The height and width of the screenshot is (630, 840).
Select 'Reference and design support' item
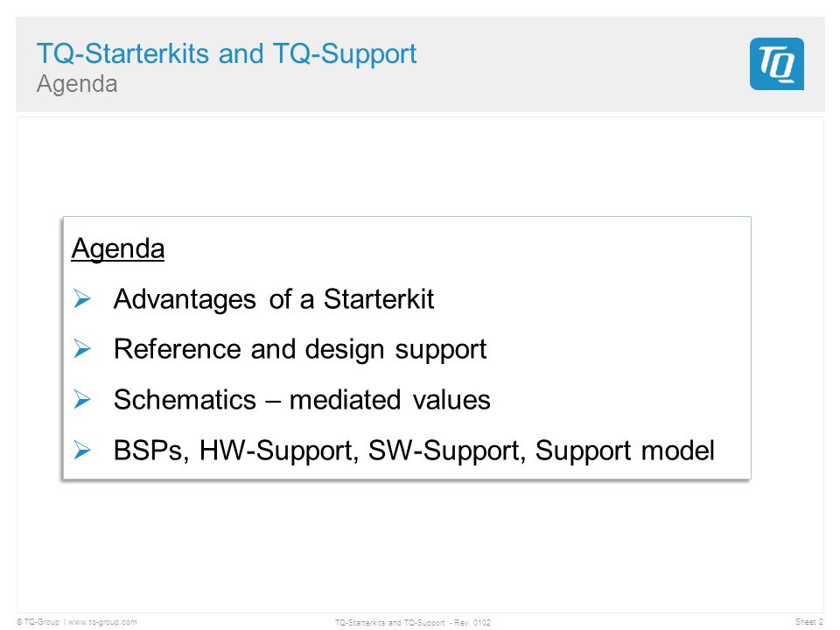(300, 349)
